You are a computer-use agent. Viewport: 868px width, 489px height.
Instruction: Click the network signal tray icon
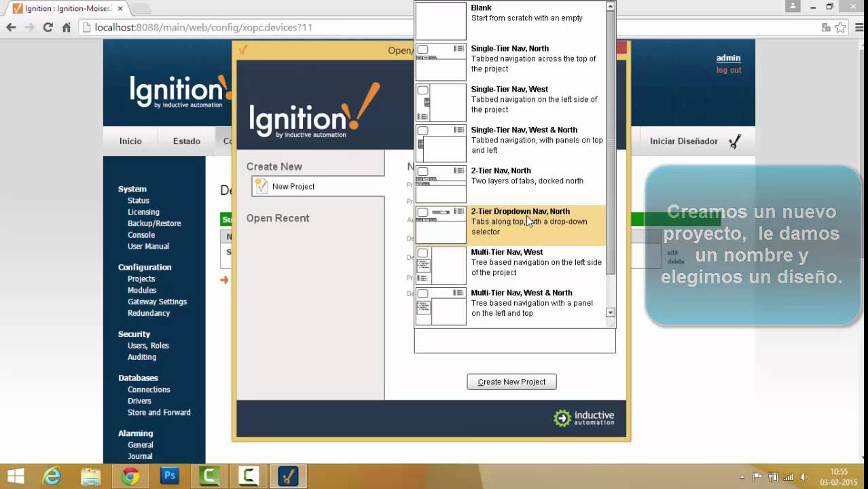(x=789, y=477)
